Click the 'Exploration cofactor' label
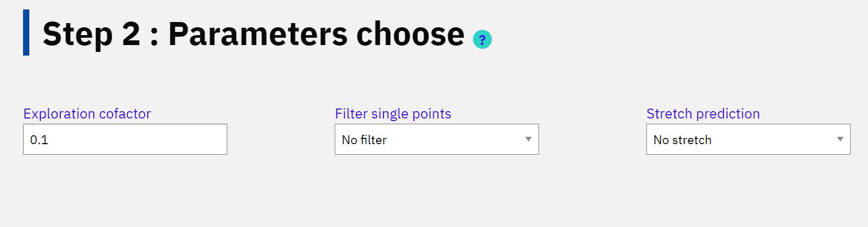 87,114
